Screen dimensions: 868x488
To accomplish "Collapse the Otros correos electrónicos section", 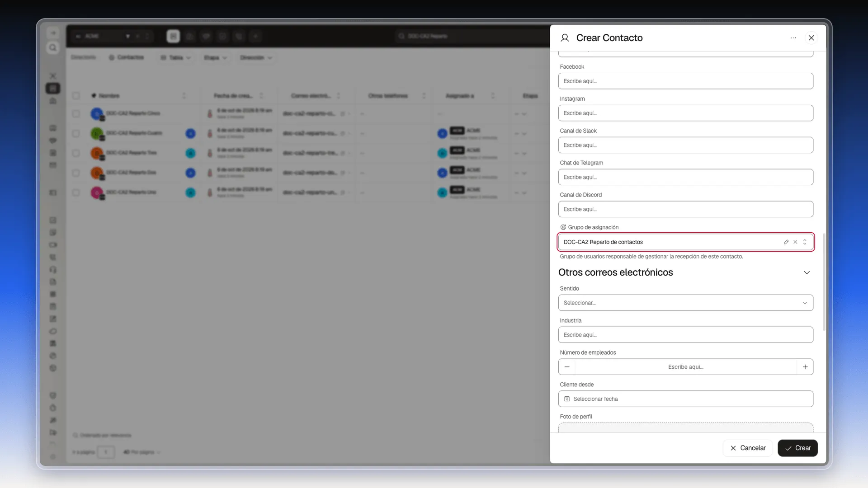I will [x=807, y=272].
